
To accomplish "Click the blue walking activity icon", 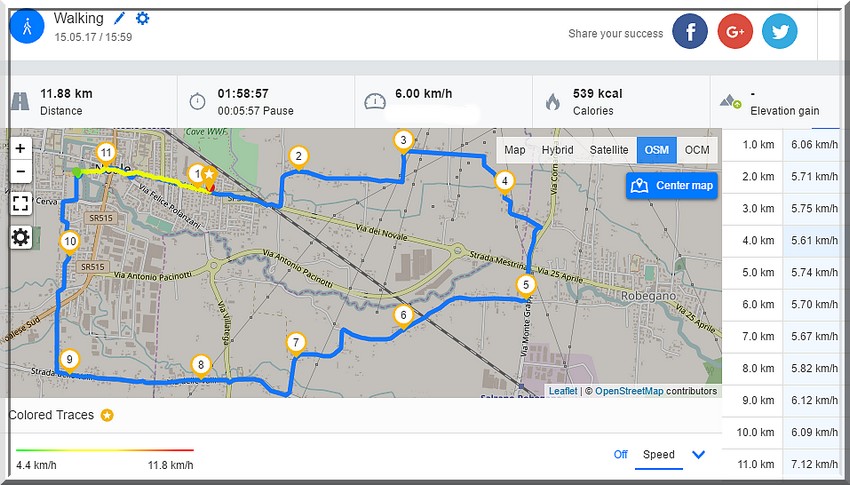I will 26,27.
